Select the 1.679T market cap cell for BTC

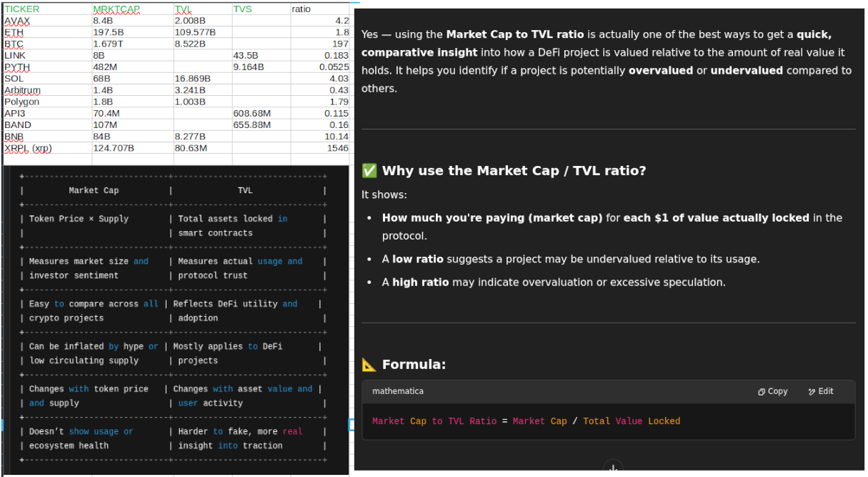click(x=132, y=44)
